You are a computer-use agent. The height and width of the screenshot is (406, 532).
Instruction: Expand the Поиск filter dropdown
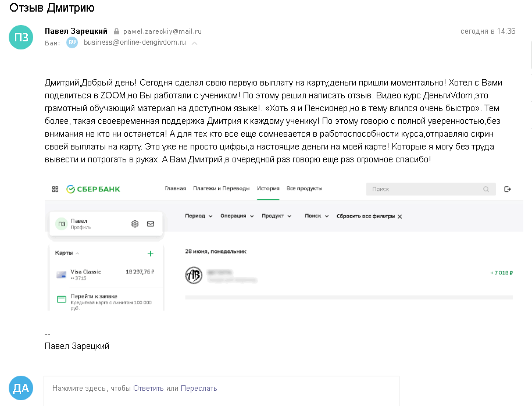point(316,216)
